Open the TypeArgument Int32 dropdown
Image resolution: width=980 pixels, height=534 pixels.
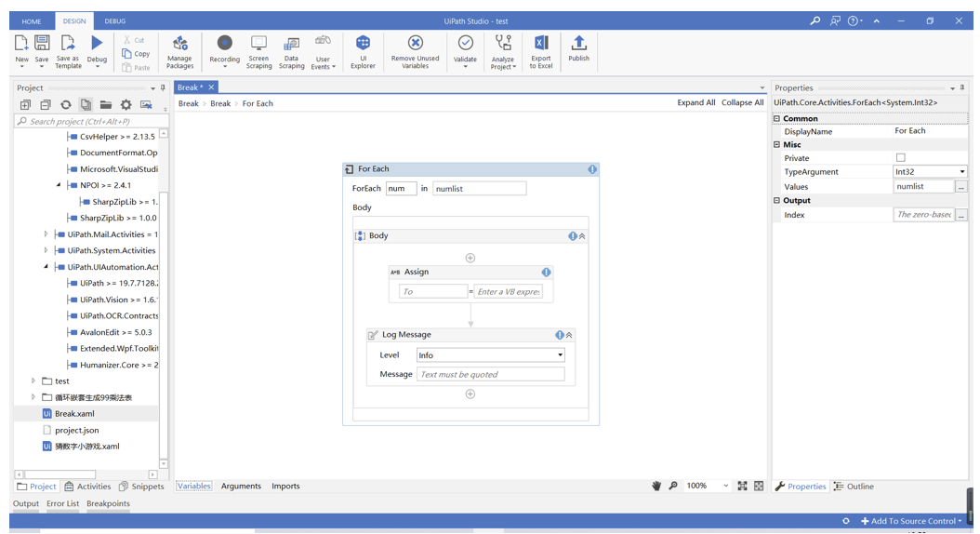[x=962, y=172]
